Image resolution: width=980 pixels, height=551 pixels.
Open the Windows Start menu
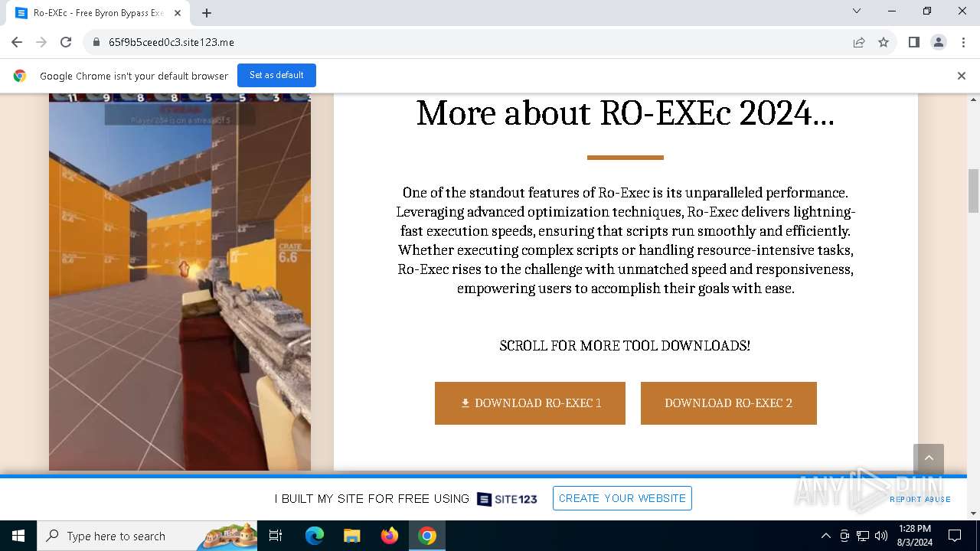(18, 536)
